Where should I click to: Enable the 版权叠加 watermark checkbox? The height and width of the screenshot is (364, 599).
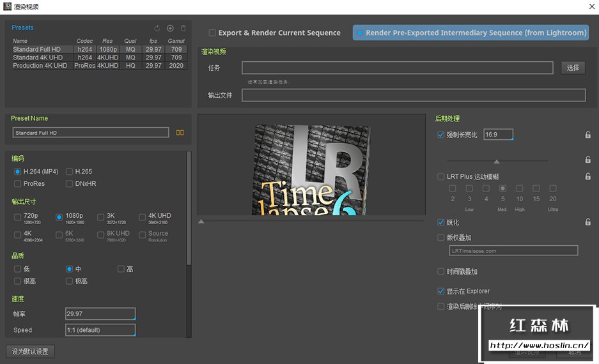(x=441, y=238)
